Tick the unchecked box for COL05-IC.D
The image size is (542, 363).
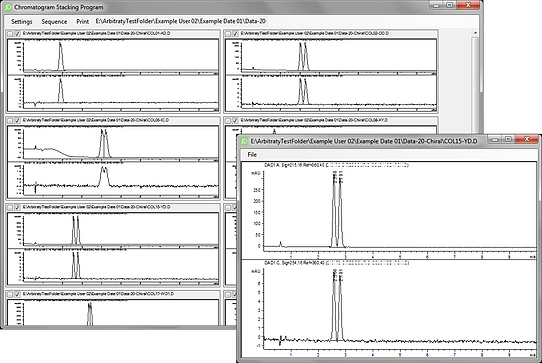tap(10, 121)
